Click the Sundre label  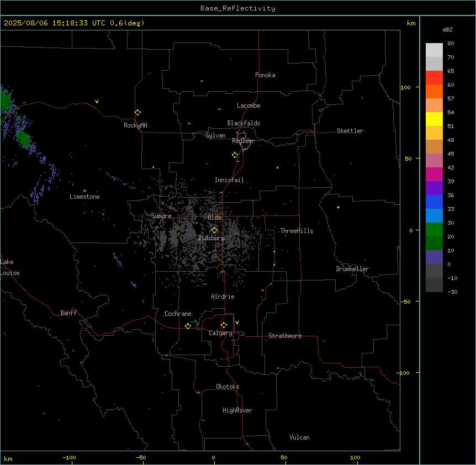(x=161, y=216)
